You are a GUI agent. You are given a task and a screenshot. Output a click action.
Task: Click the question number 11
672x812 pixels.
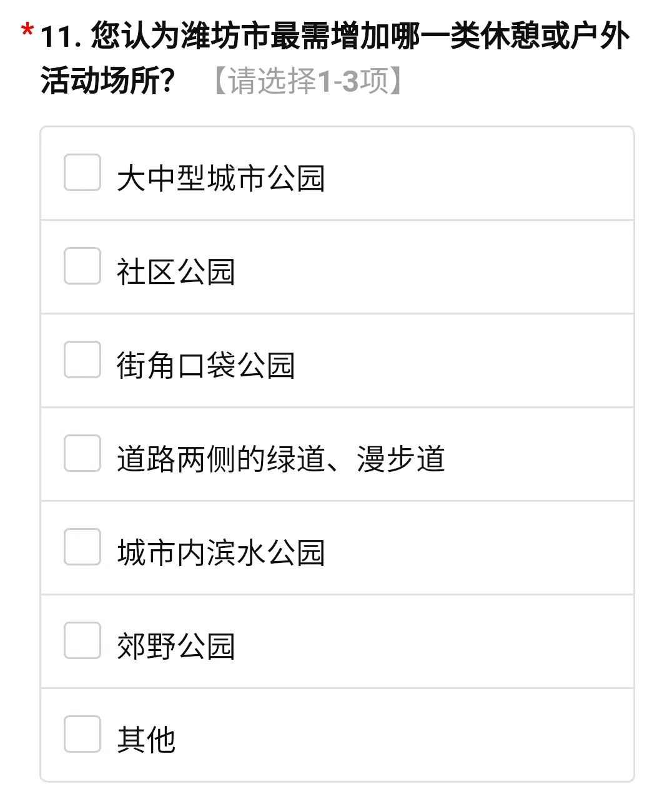pyautogui.click(x=60, y=37)
